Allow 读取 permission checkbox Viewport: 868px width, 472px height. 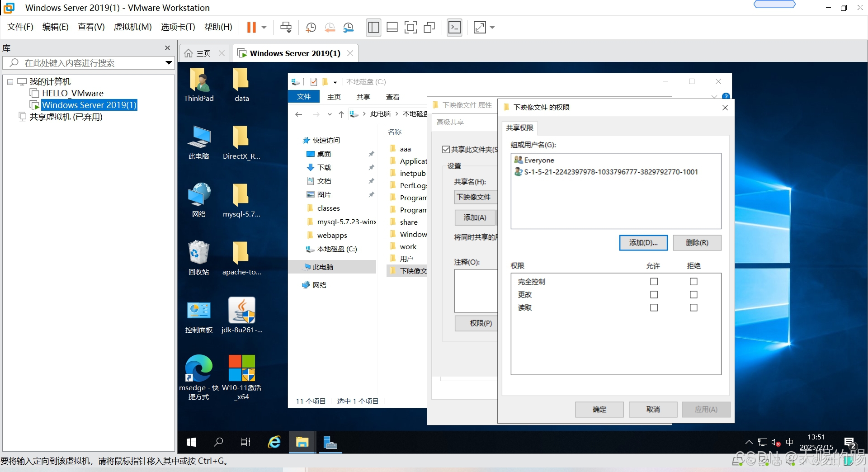click(654, 308)
